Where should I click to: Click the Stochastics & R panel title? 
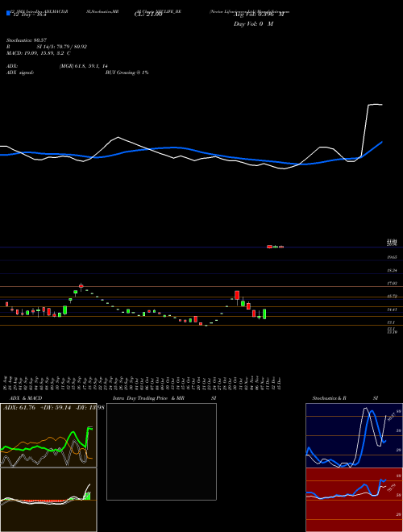pos(329,398)
